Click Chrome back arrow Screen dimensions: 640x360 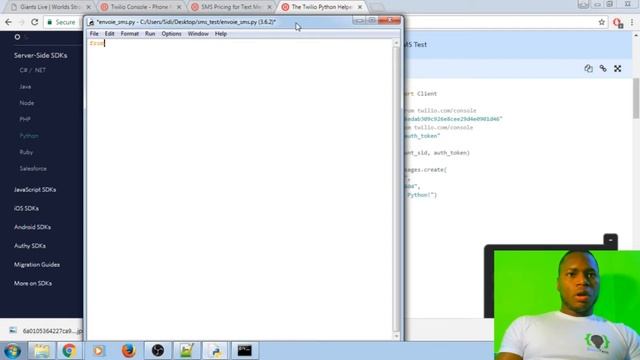tap(8, 22)
